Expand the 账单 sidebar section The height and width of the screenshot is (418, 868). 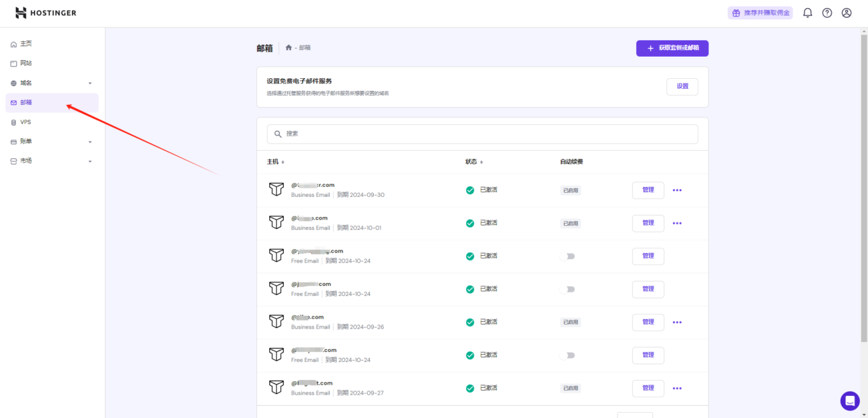pos(91,141)
